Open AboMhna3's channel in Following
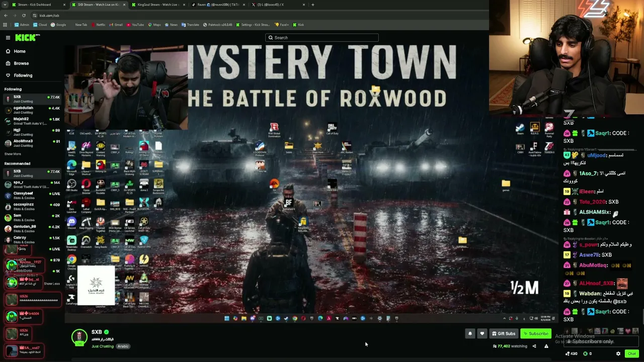The height and width of the screenshot is (362, 644). point(32,143)
